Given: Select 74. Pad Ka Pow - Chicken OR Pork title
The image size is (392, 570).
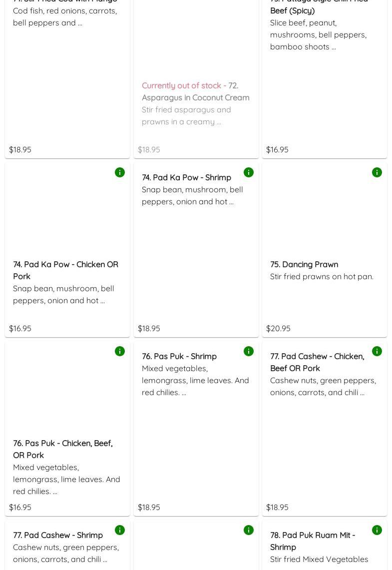Looking at the screenshot, I should 65,270.
